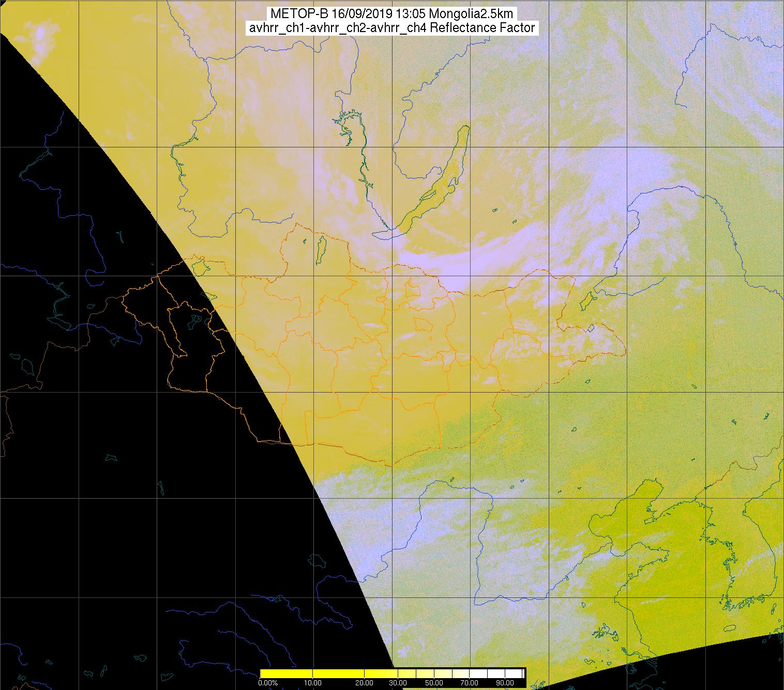784x690 pixels.
Task: Click the "90.00" colorbar label
Action: click(x=505, y=683)
